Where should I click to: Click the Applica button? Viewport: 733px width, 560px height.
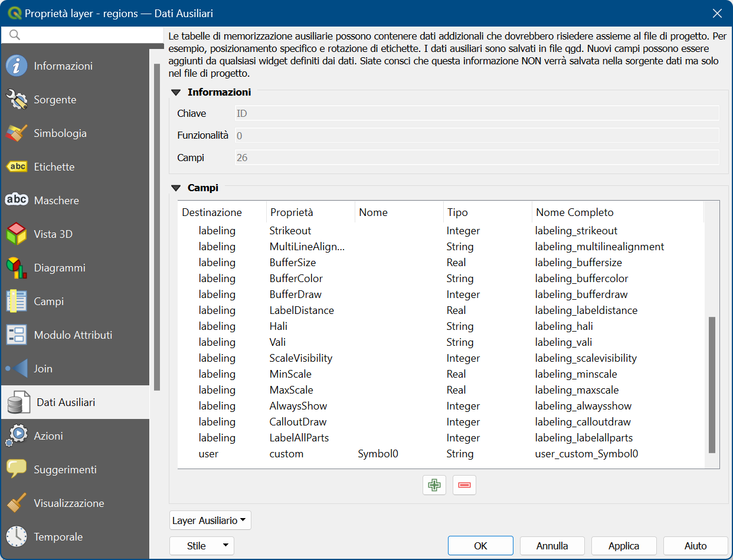(x=624, y=546)
